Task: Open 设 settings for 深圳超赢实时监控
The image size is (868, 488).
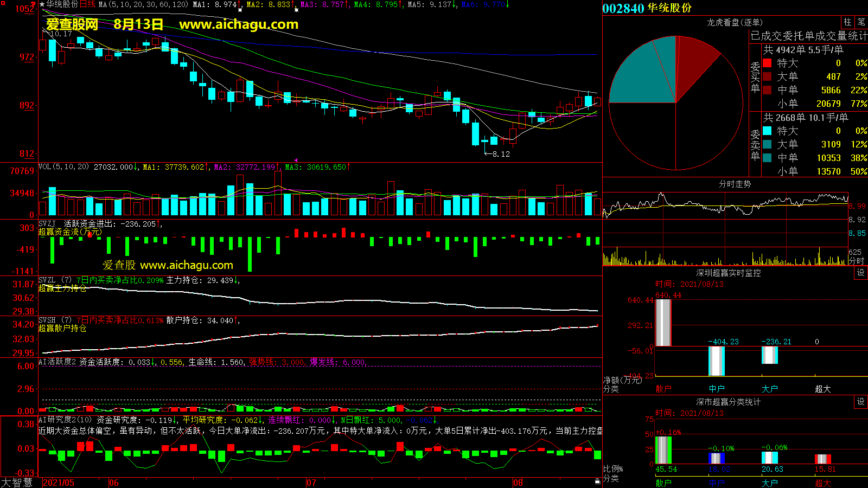Action: tap(861, 273)
